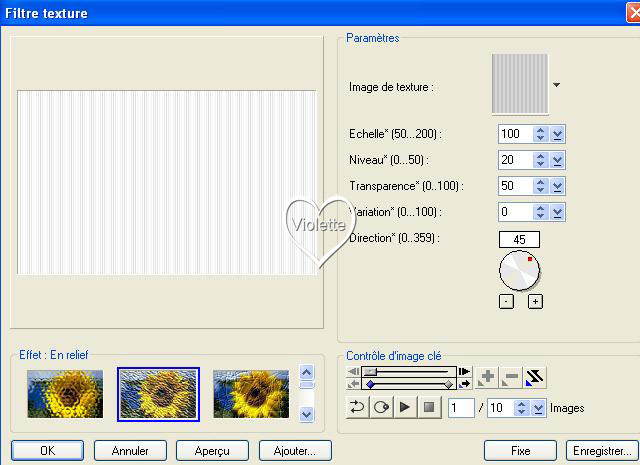Increase direction with the plus button
640x465 pixels.
point(535,302)
